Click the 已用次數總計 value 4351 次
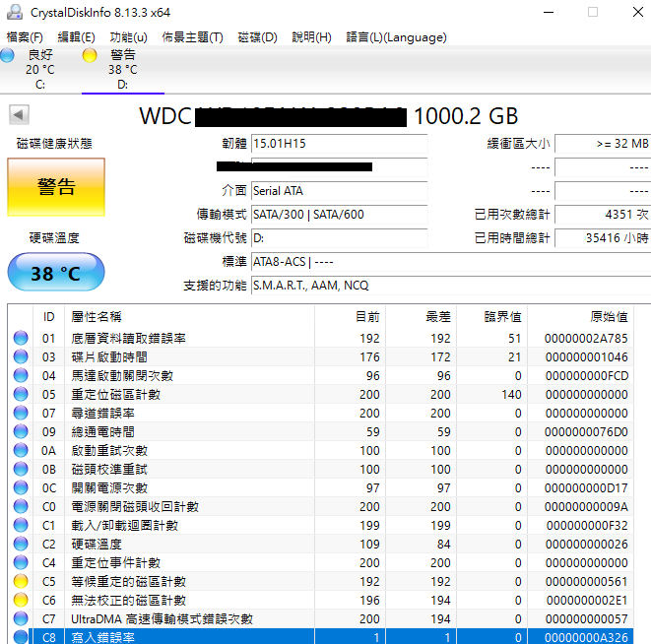Image resolution: width=651 pixels, height=644 pixels. tap(603, 215)
